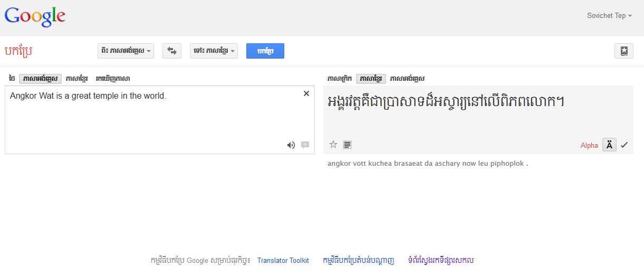Image resolution: width=644 pixels, height=275 pixels.
Task: Select the first target language tab above the result
Action: click(340, 79)
